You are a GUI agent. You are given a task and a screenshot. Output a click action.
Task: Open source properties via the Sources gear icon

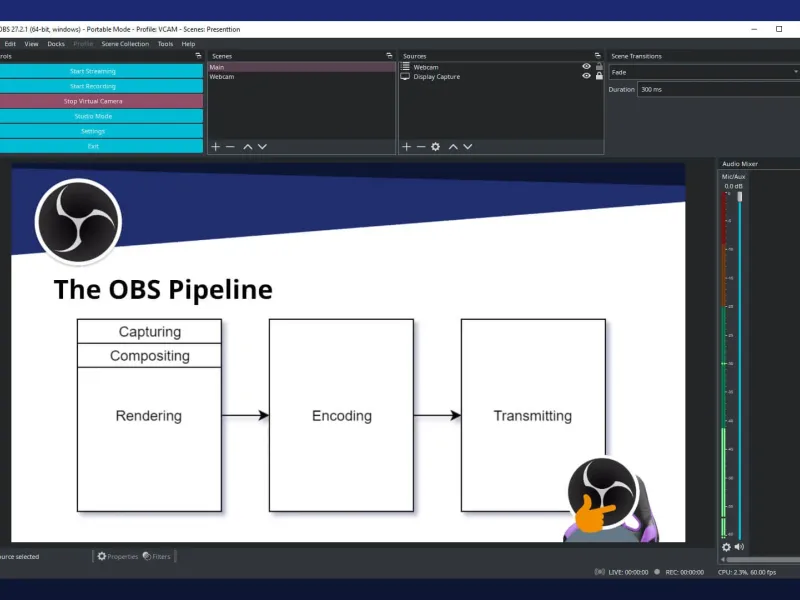(435, 147)
